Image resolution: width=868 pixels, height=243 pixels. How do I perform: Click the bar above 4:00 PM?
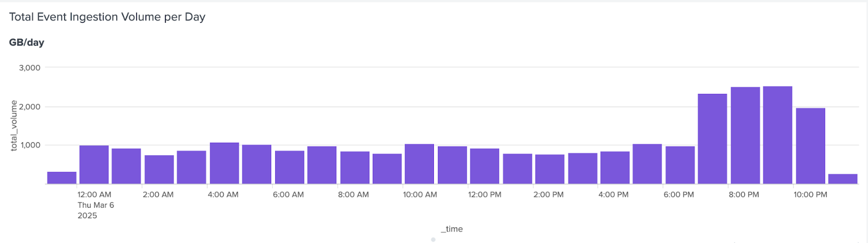pos(615,168)
